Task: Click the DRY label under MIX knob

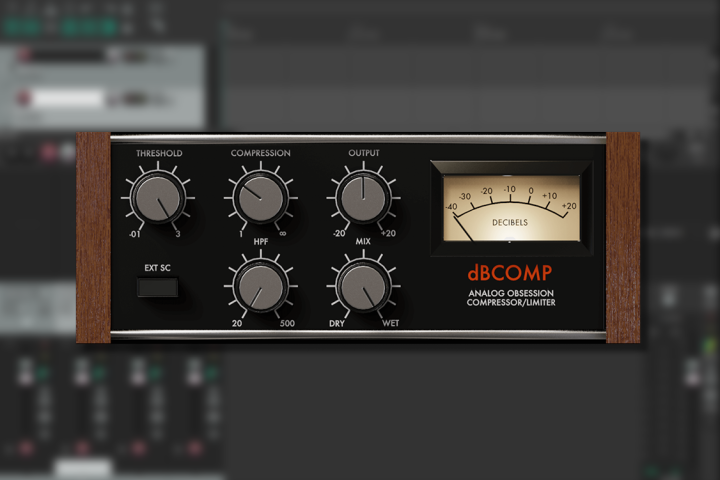Action: (337, 324)
